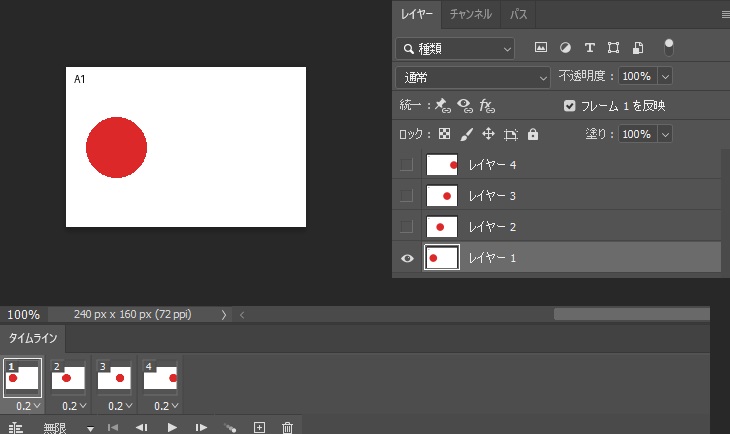The width and height of the screenshot is (730, 434).
Task: Open the Layers panel menu icon
Action: [x=725, y=15]
